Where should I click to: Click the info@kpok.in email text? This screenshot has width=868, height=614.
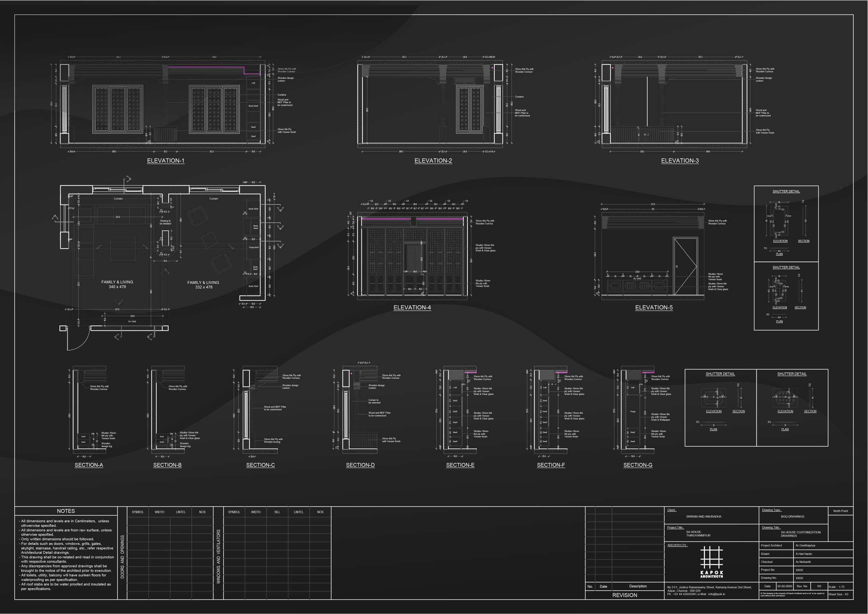coord(717,594)
